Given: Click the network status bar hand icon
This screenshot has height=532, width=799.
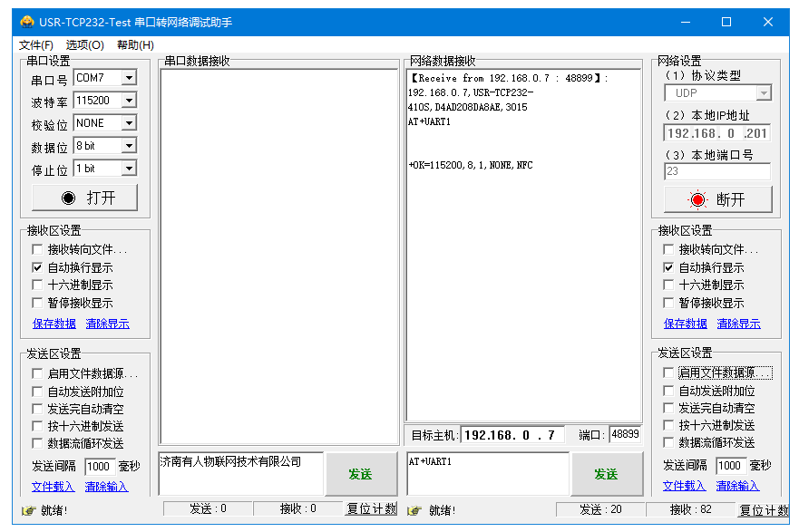Looking at the screenshot, I should pyautogui.click(x=416, y=510).
